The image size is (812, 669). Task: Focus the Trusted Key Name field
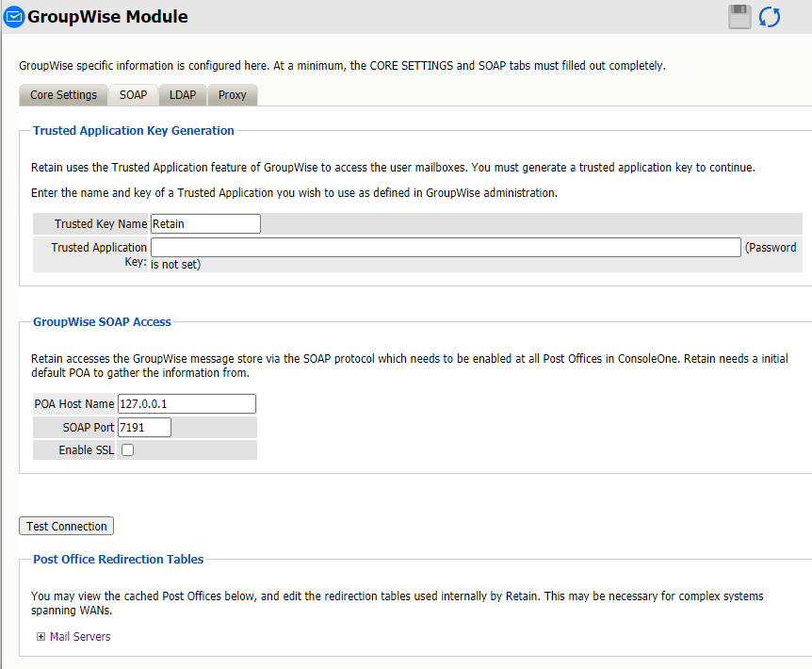click(x=205, y=224)
